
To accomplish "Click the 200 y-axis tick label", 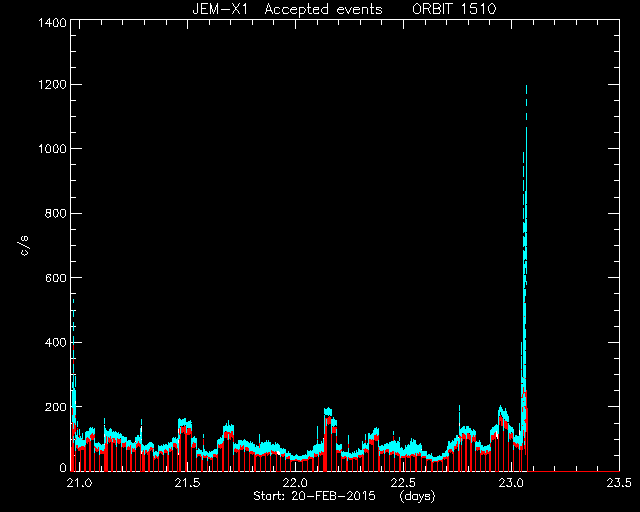I will click(55, 407).
